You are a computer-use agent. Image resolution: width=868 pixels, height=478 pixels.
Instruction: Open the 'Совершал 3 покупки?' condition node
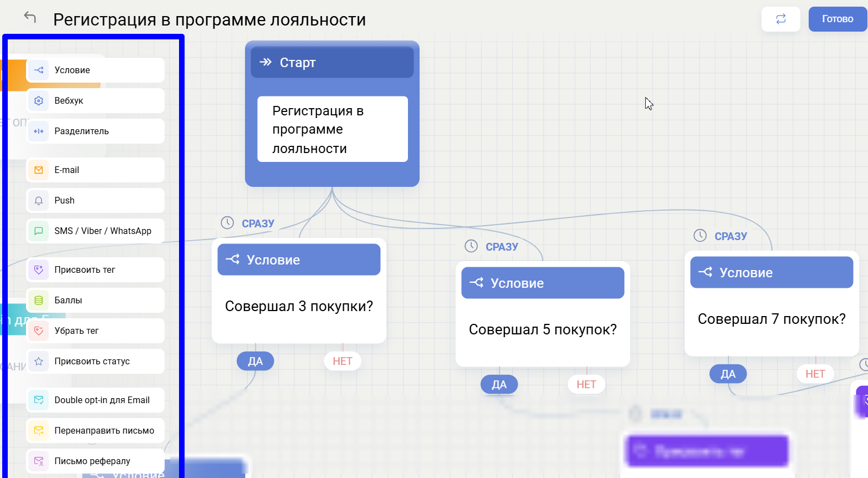299,306
